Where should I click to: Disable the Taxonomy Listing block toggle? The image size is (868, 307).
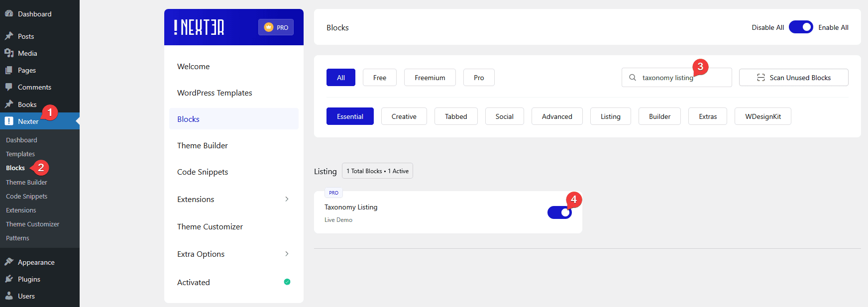[559, 212]
